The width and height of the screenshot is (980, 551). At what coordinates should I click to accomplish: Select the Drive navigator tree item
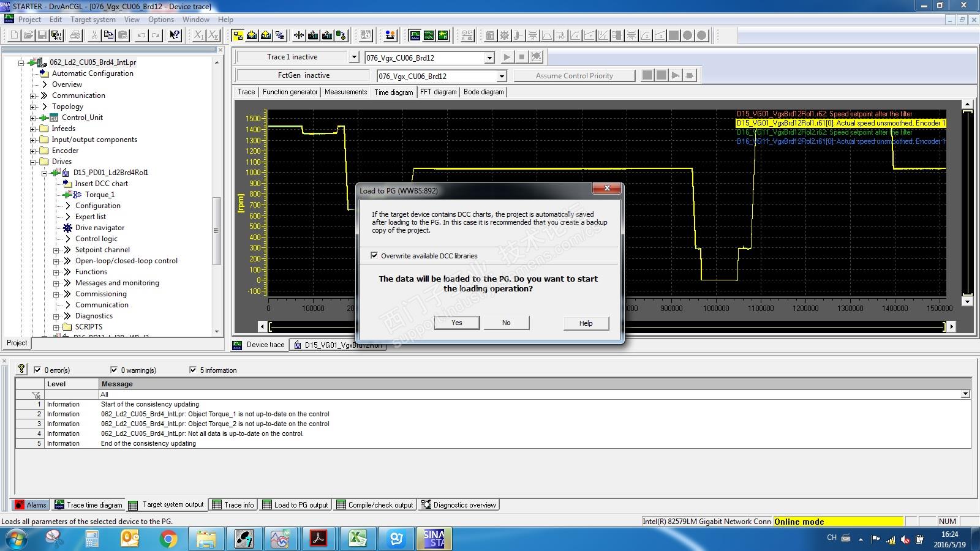[x=100, y=228]
